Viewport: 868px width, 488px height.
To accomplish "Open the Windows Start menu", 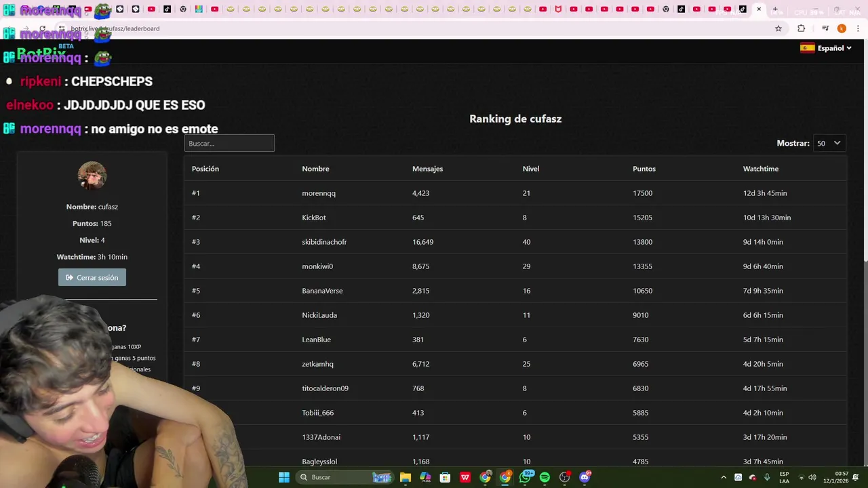I will point(284,477).
